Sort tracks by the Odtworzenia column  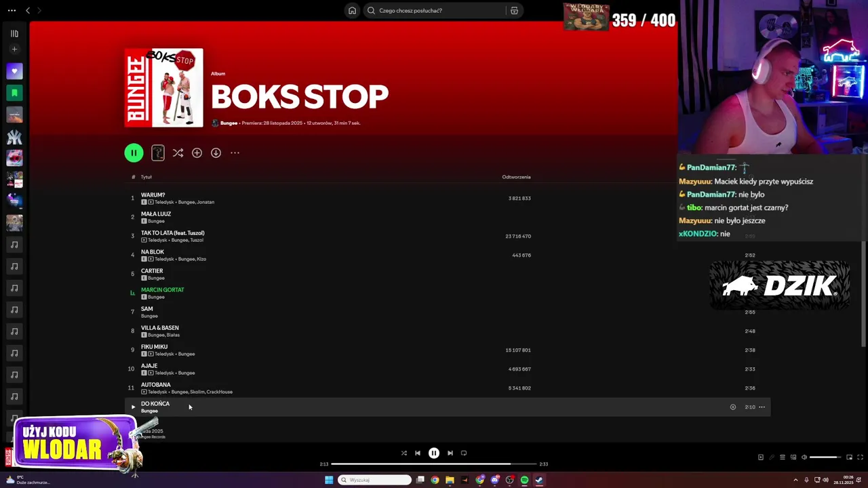516,177
